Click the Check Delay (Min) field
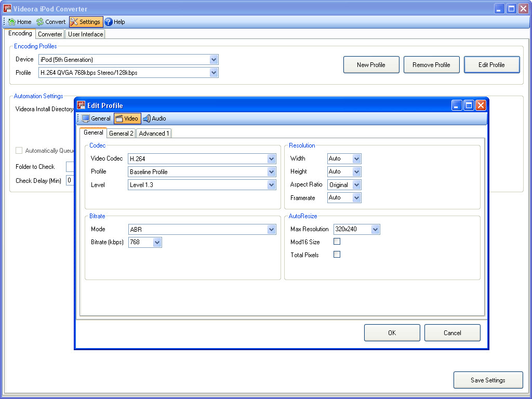This screenshot has width=532, height=399. coord(70,180)
